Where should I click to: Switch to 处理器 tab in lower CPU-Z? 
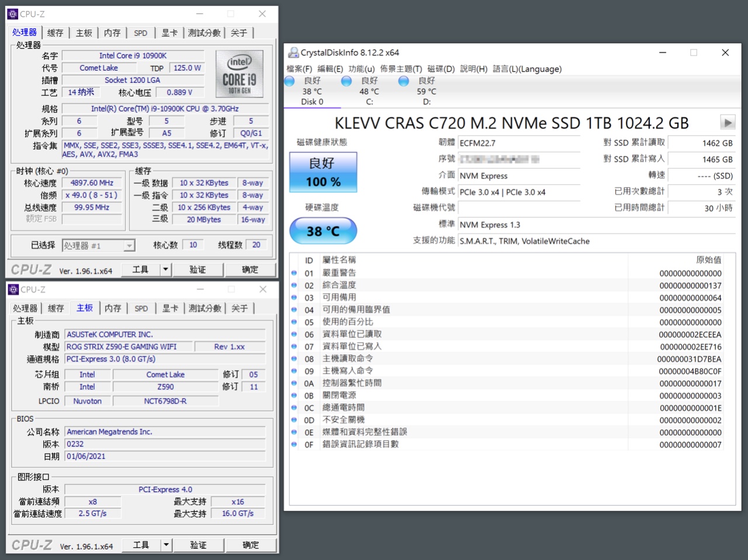25,308
